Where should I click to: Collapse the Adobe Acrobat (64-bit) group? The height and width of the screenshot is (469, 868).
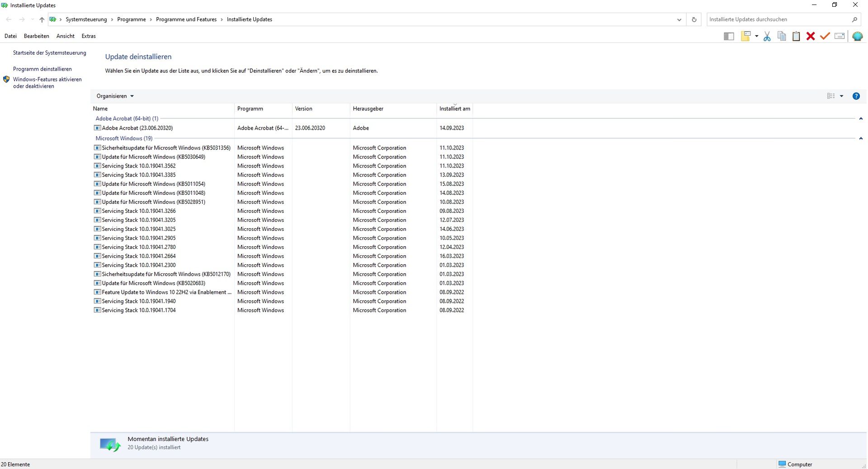[860, 119]
